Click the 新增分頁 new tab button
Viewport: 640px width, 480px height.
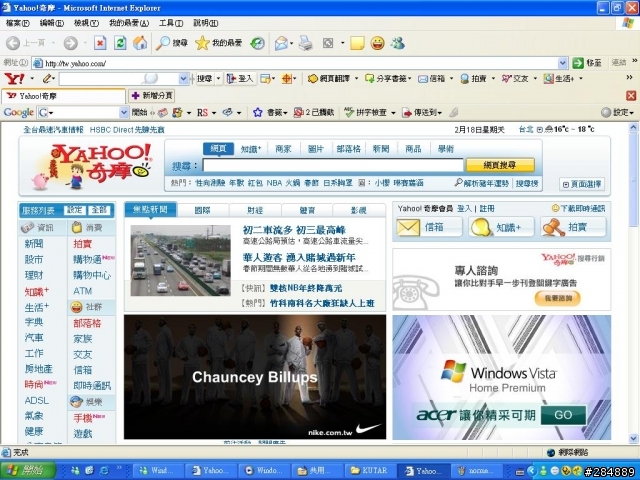[x=152, y=96]
